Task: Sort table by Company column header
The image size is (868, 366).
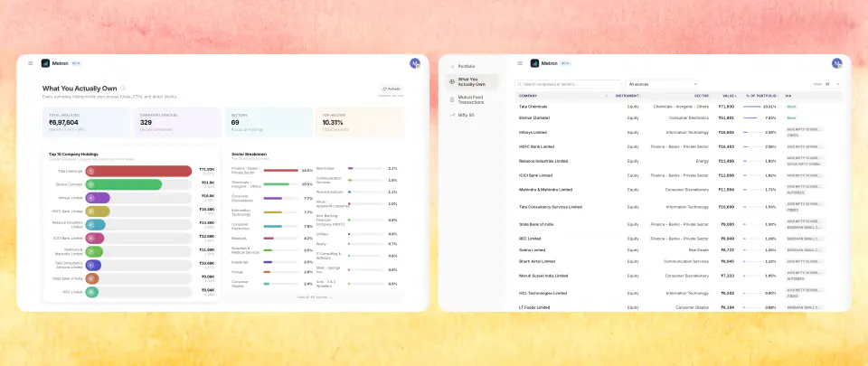Action: 529,95
